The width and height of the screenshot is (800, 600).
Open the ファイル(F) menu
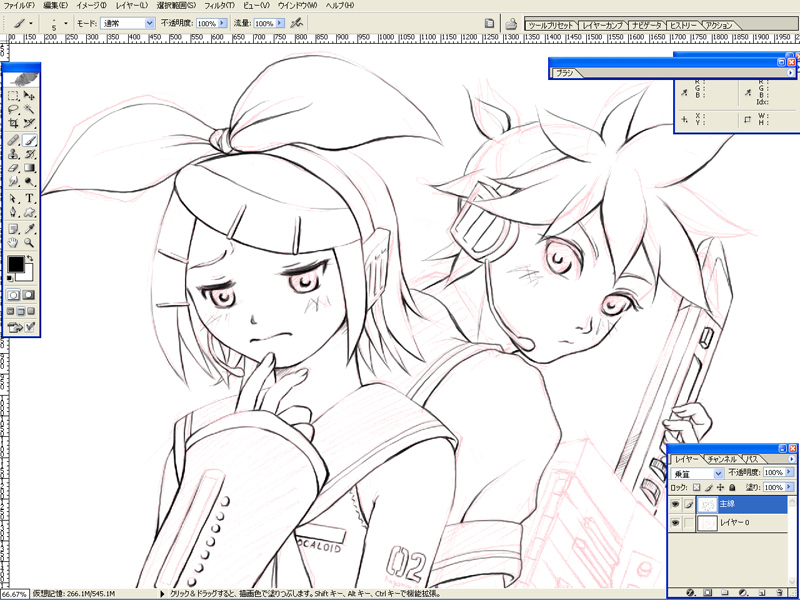coord(19,5)
